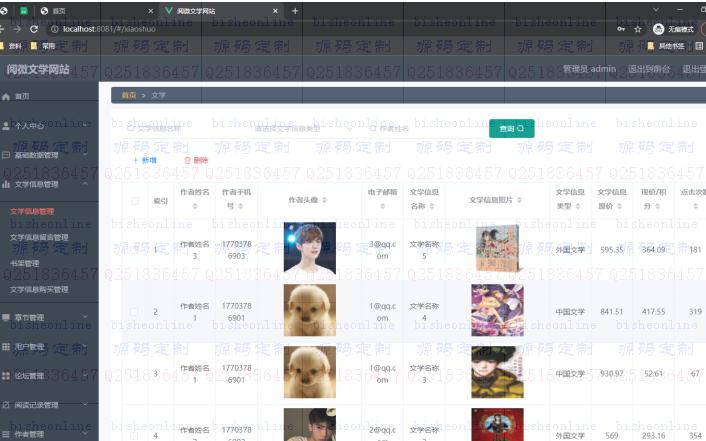
Task: Open 文学信息购买管理 submenu item
Action: 39,290
